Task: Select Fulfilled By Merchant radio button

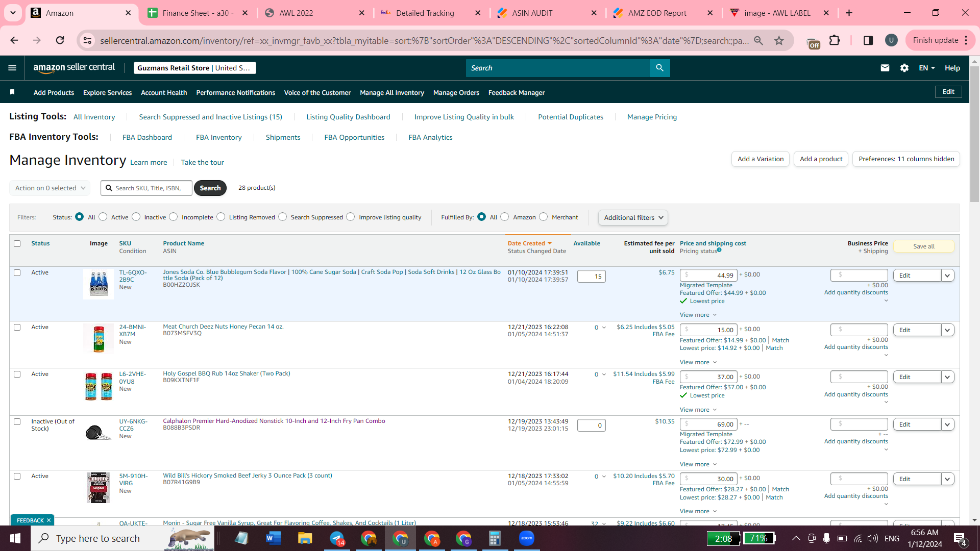Action: click(x=544, y=217)
